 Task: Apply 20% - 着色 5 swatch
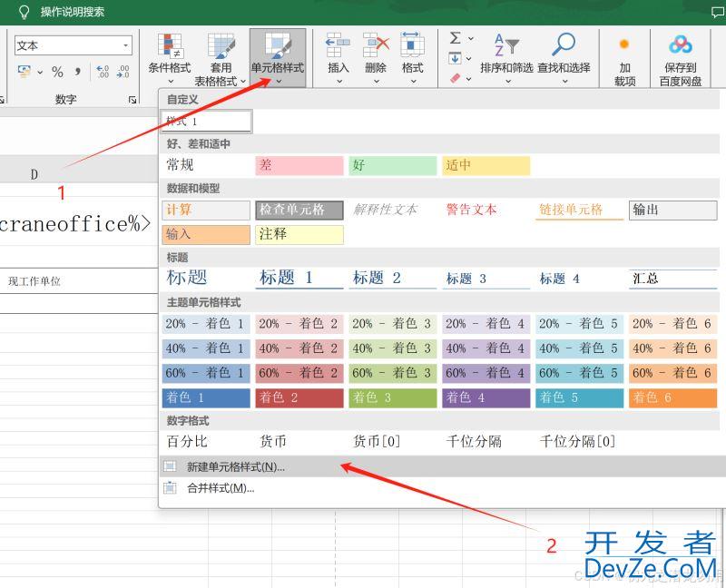coord(580,324)
